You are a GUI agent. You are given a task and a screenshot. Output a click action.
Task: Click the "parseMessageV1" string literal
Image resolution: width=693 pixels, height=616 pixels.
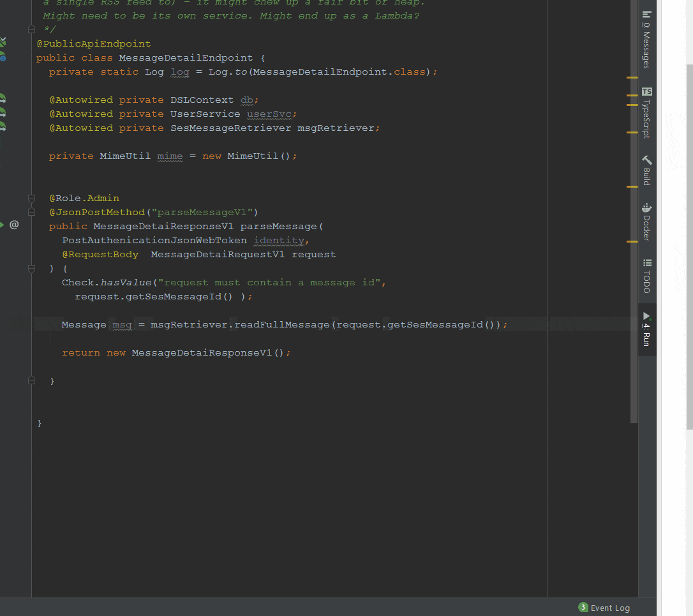[x=202, y=213]
